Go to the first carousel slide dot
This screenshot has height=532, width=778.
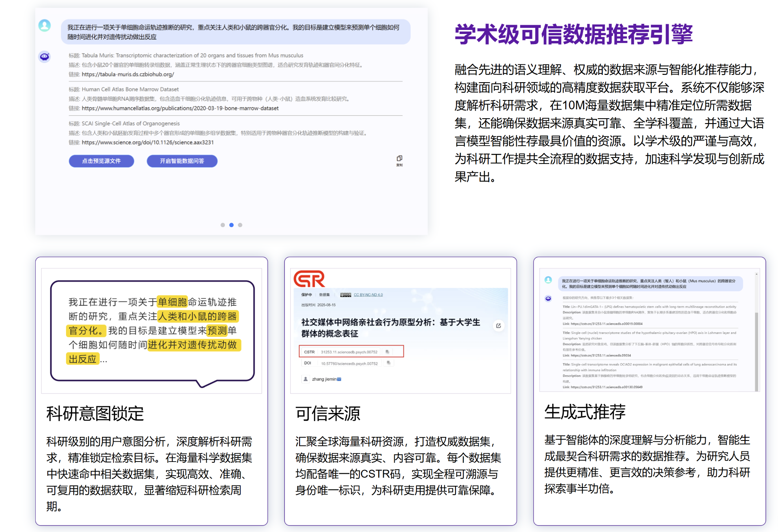[222, 225]
